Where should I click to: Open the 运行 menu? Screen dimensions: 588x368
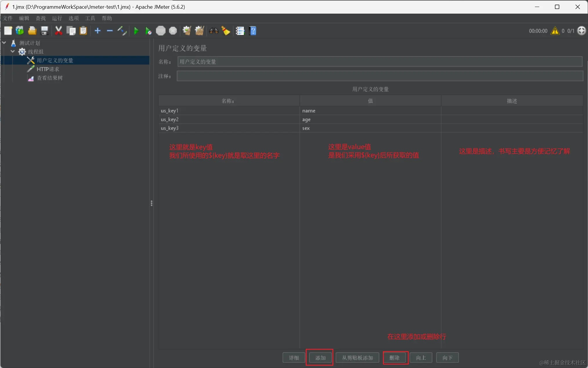pos(57,18)
